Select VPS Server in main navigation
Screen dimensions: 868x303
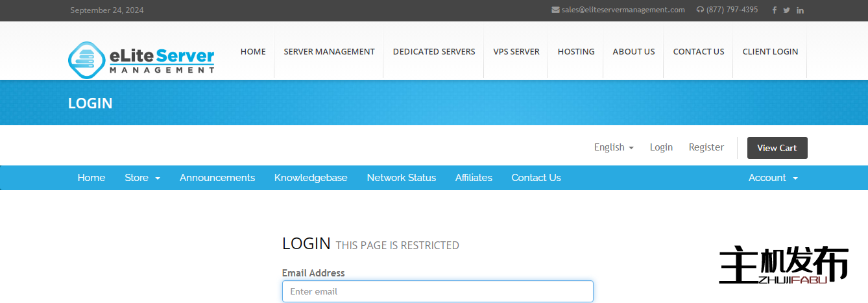[x=516, y=52]
